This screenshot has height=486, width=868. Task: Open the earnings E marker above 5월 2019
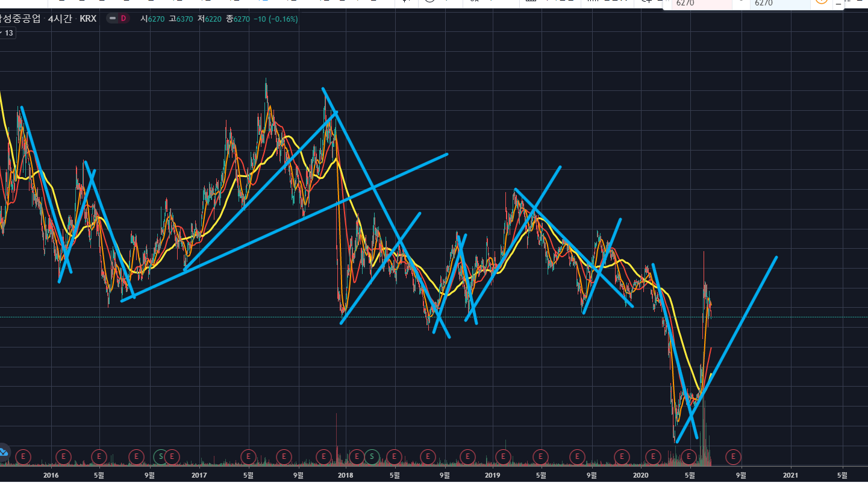click(541, 456)
